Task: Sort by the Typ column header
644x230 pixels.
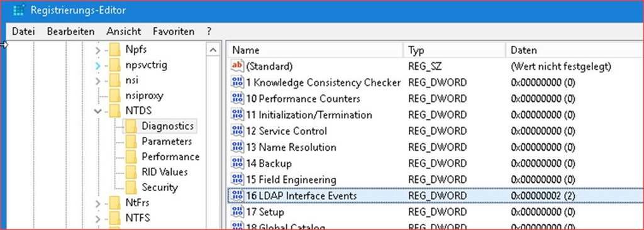Action: pos(454,50)
